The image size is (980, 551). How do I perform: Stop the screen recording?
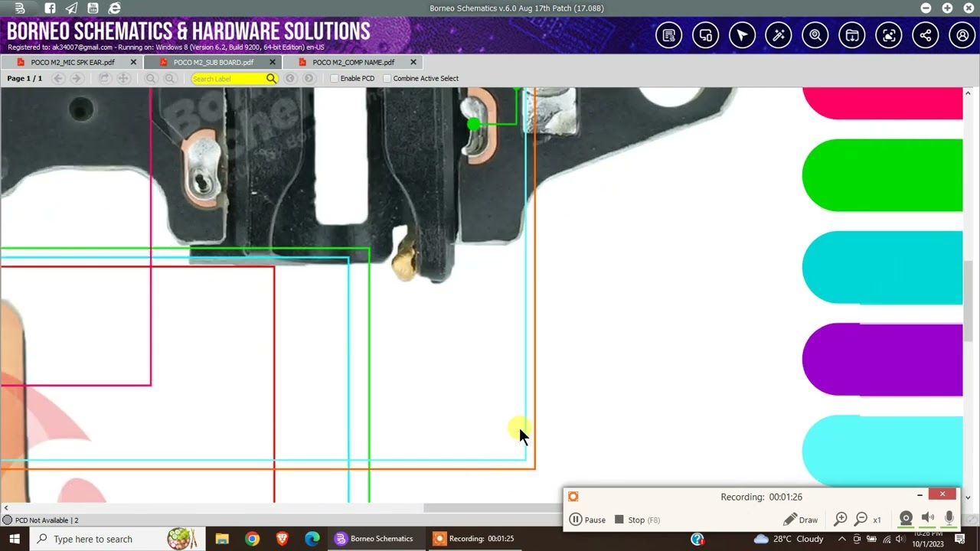coord(637,520)
